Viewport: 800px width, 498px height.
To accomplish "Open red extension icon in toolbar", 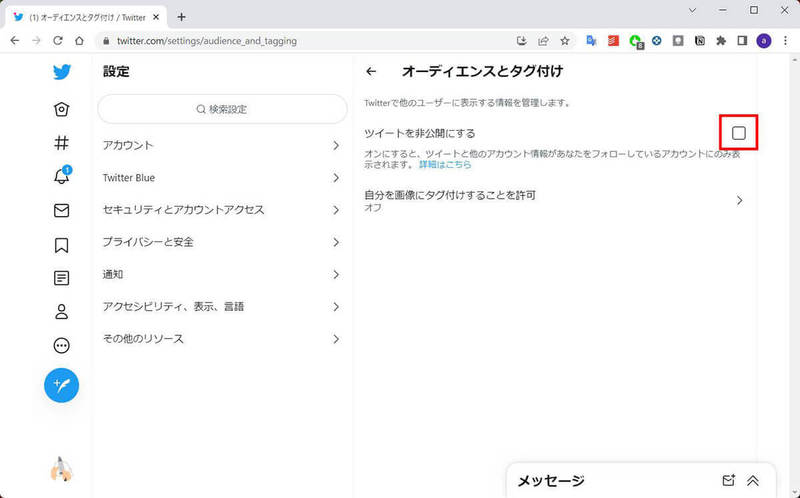I will 613,41.
